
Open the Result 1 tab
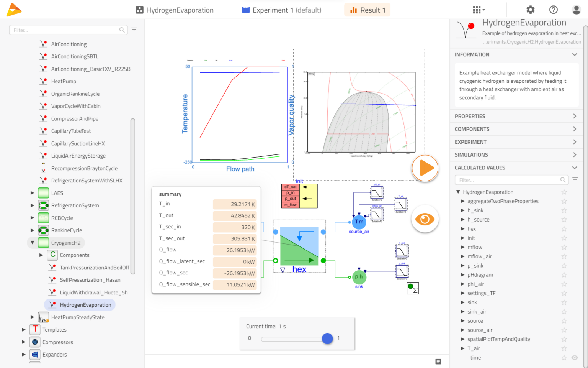click(x=367, y=10)
